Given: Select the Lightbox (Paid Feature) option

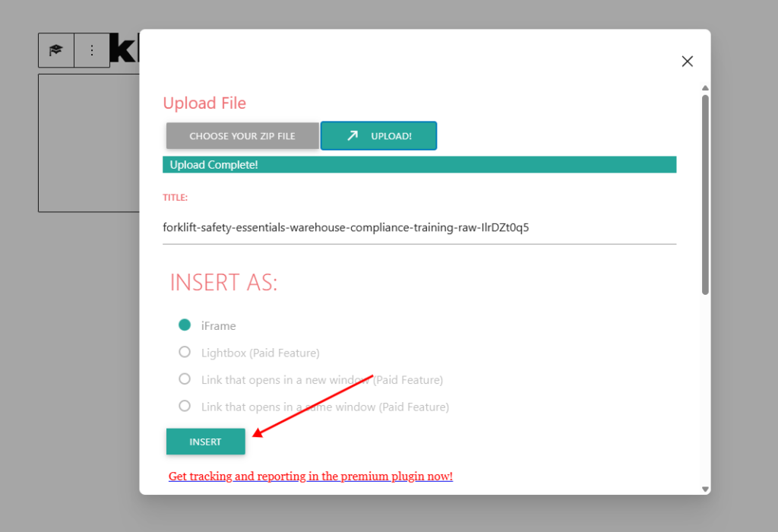Looking at the screenshot, I should pos(185,352).
